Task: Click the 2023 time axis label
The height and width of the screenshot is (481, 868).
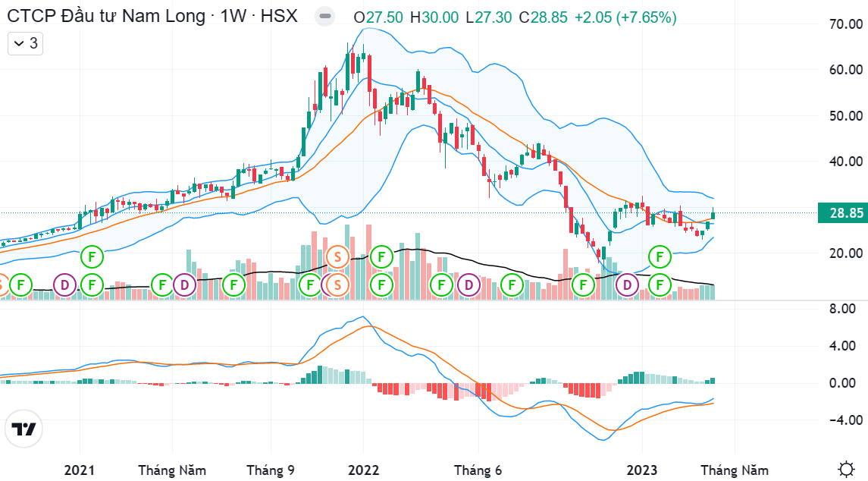Action: (642, 470)
